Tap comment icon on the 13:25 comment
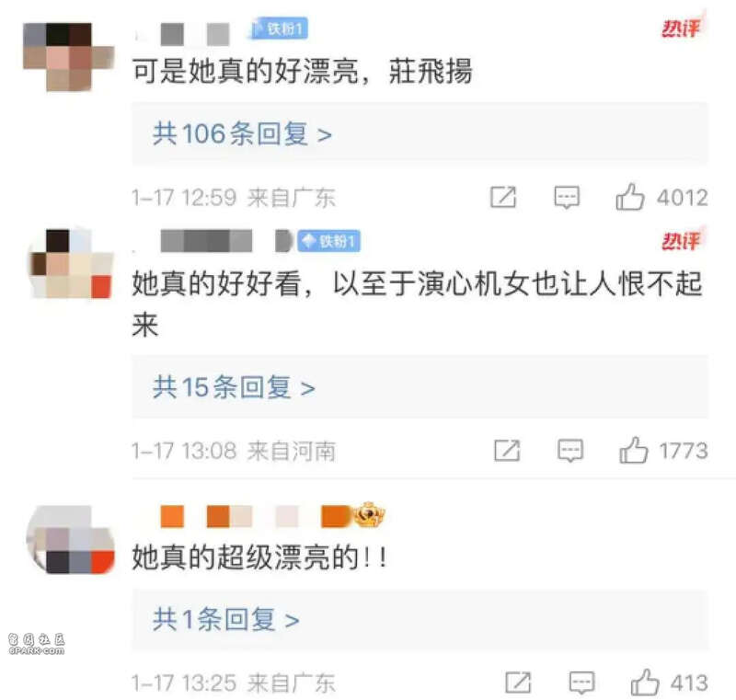Screen dimensions: 736x700 [x=581, y=683]
